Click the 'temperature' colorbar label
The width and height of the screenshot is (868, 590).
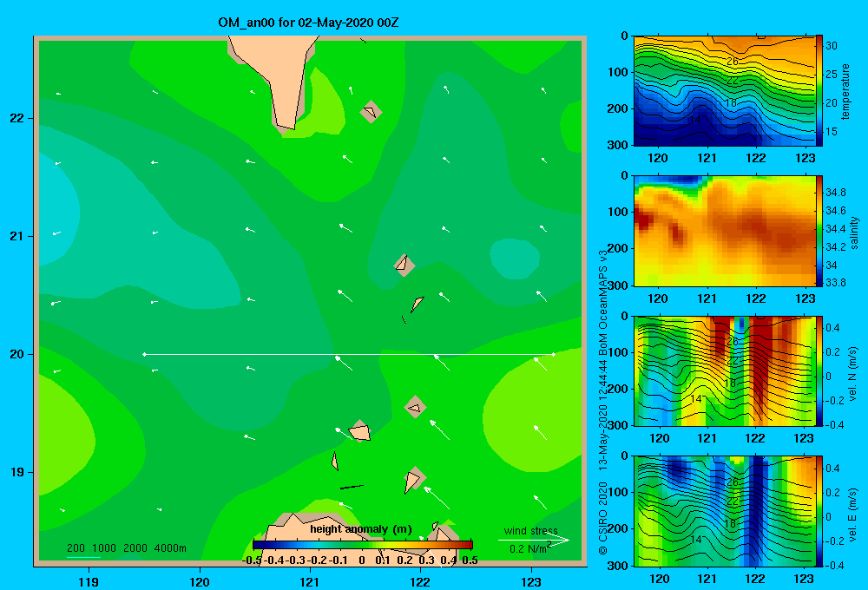(x=845, y=91)
